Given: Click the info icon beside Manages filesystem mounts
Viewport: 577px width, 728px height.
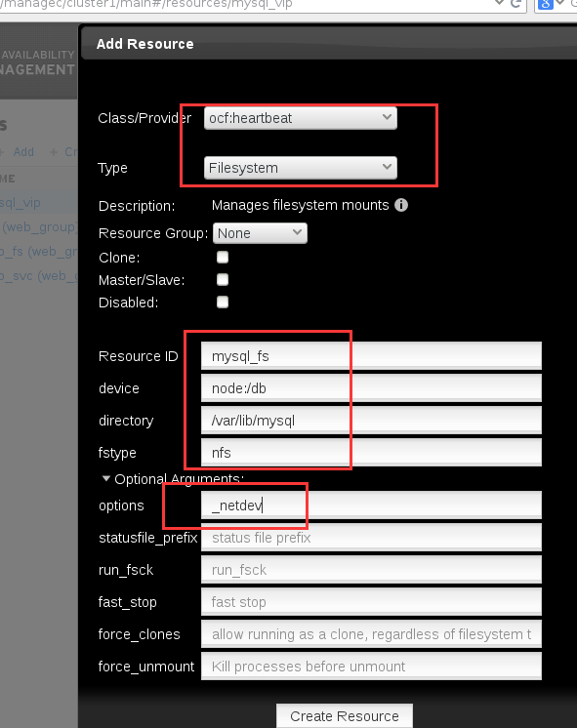Looking at the screenshot, I should [x=401, y=205].
